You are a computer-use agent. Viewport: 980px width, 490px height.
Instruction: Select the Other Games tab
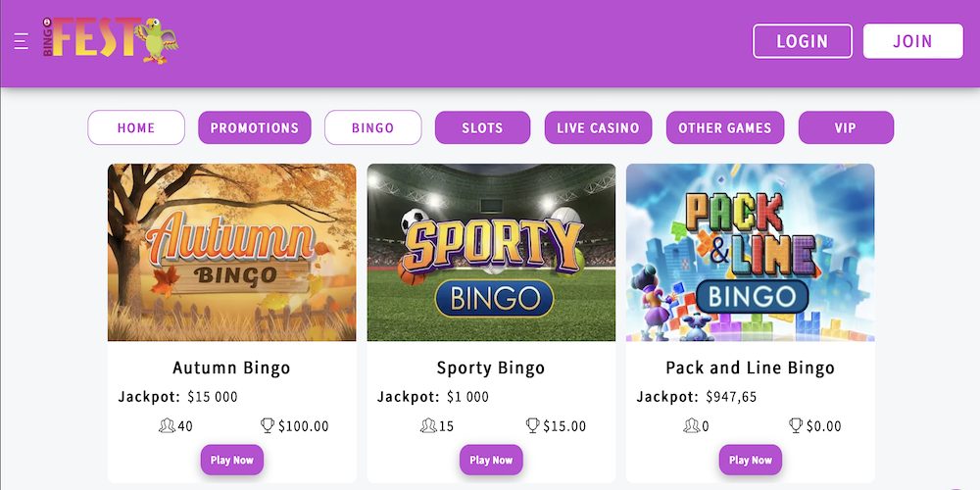[x=725, y=127]
